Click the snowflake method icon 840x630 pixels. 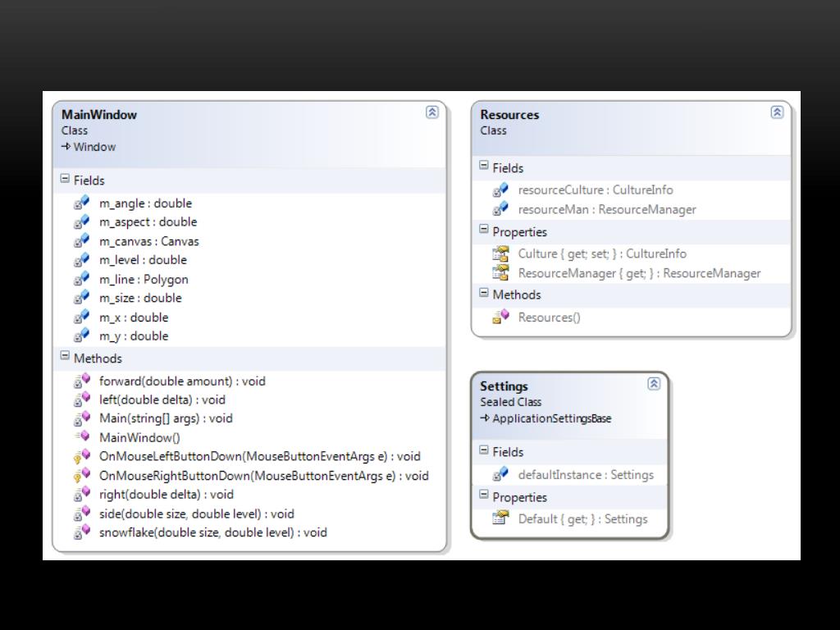point(81,532)
